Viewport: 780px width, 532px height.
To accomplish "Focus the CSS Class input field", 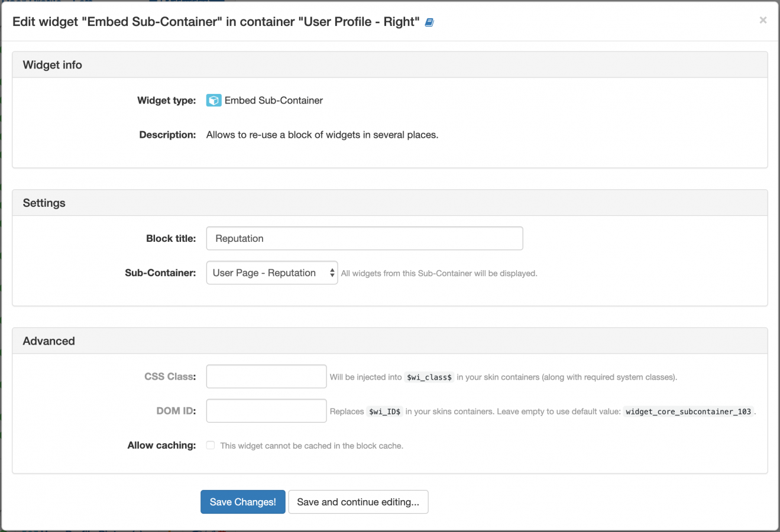I will pos(266,377).
